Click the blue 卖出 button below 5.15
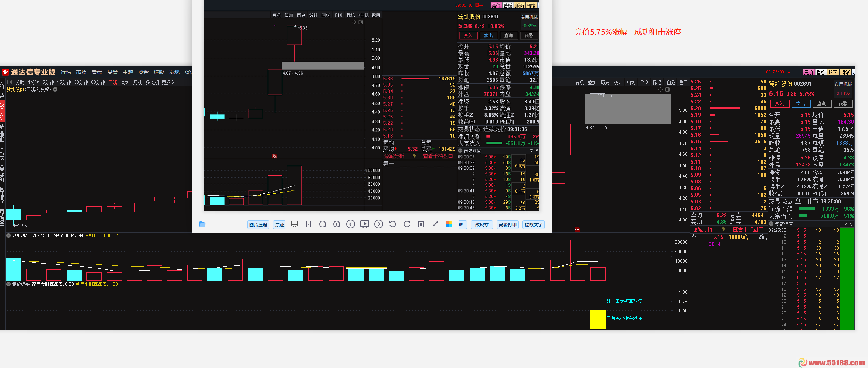 tap(801, 104)
